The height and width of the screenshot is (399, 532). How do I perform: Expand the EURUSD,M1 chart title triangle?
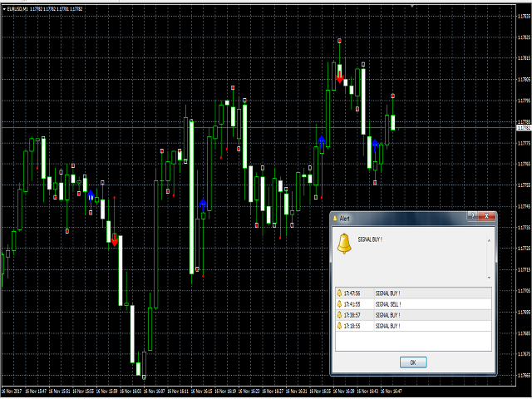point(3,8)
